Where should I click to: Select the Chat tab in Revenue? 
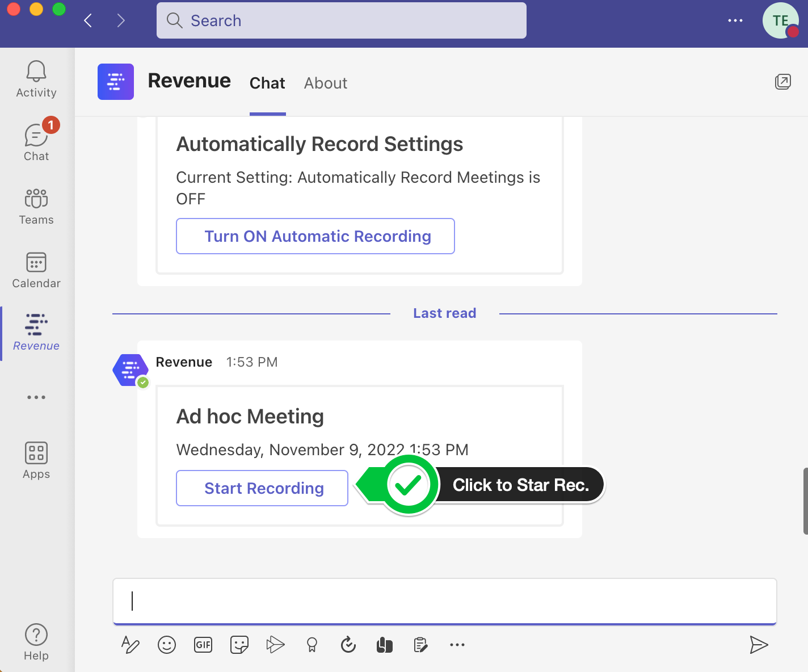coord(267,83)
